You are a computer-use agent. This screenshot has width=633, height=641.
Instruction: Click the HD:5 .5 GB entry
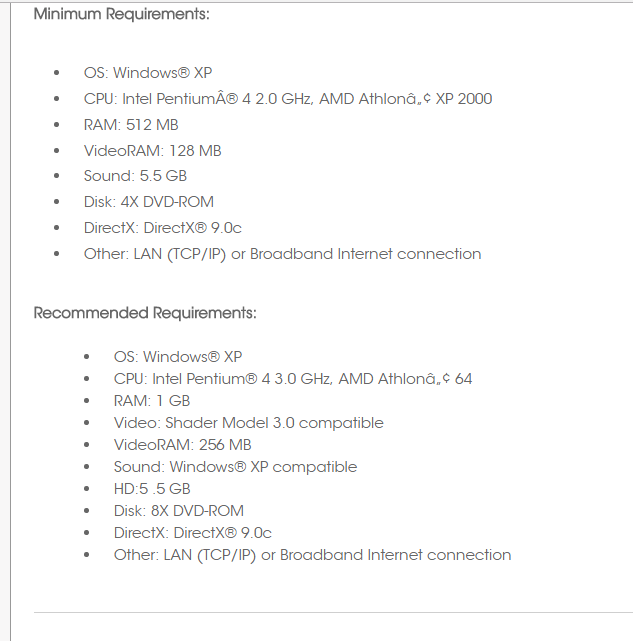point(152,489)
